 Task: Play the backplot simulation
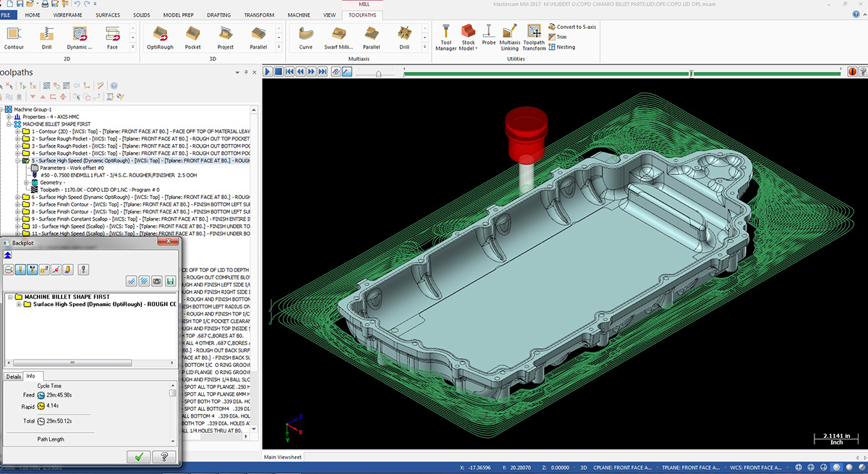coord(268,72)
